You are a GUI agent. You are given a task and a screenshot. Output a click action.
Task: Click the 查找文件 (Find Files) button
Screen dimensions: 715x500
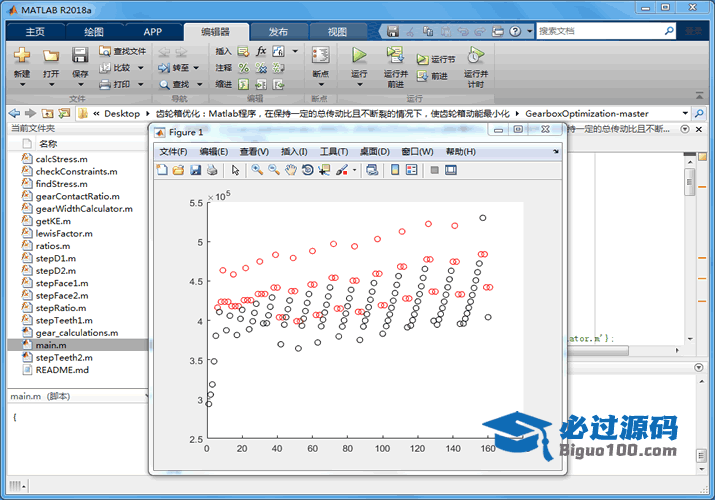(x=123, y=50)
